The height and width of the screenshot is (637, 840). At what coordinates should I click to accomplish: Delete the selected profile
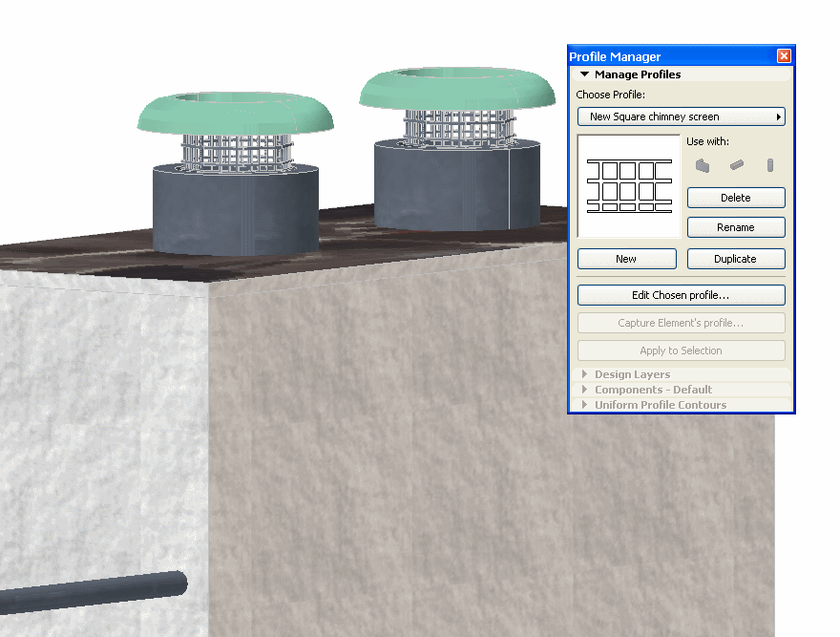coord(735,198)
